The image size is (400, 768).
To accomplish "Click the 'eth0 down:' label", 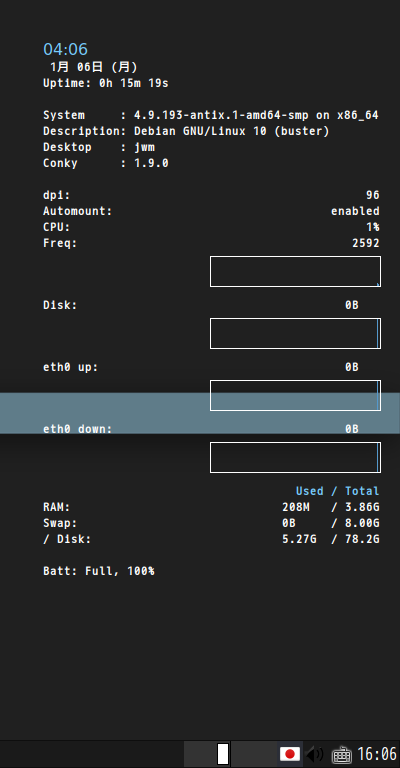I will tap(78, 429).
